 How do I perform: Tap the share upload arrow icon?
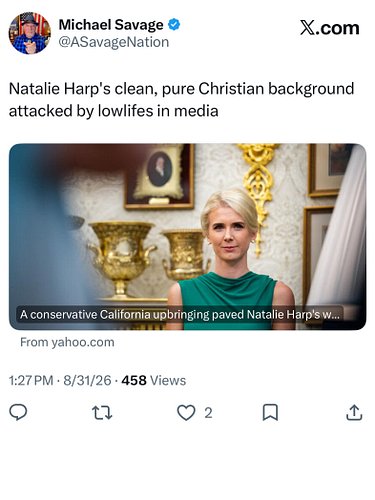tap(354, 413)
